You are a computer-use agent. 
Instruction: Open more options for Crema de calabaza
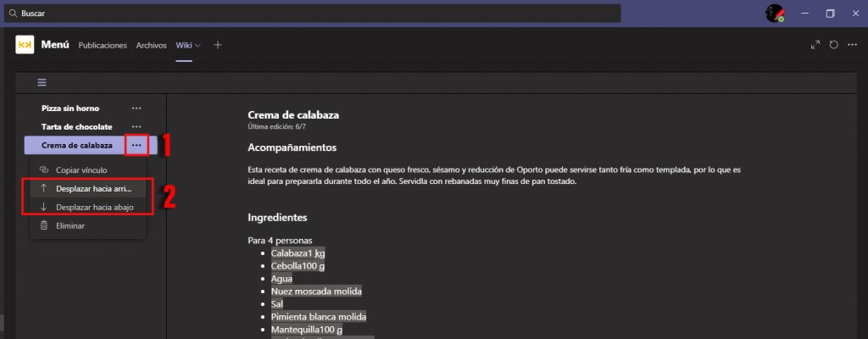[136, 145]
